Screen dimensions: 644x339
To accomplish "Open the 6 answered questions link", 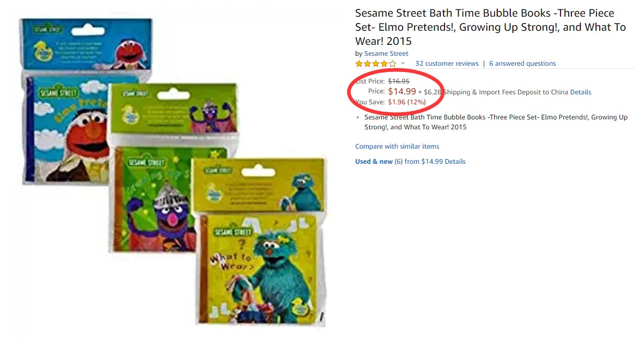I will [522, 64].
